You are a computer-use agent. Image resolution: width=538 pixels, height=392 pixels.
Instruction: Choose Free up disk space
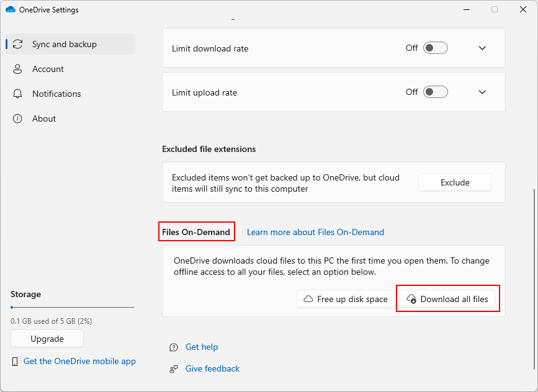pos(346,299)
